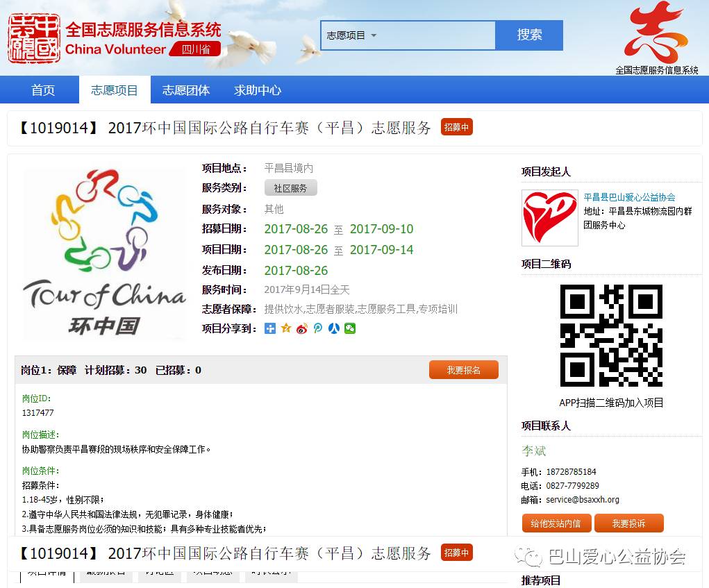Image resolution: width=709 pixels, height=588 pixels.
Task: Share project to QZone star icon
Action: pyautogui.click(x=286, y=328)
